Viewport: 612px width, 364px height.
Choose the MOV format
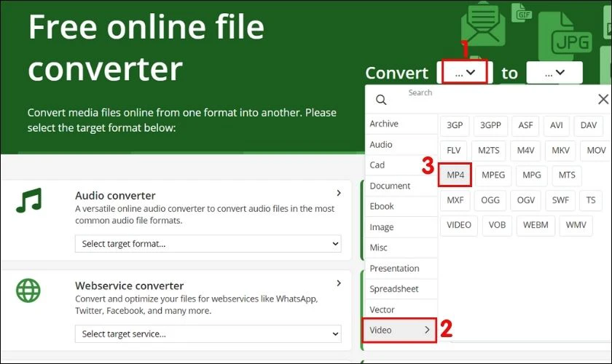tap(596, 150)
